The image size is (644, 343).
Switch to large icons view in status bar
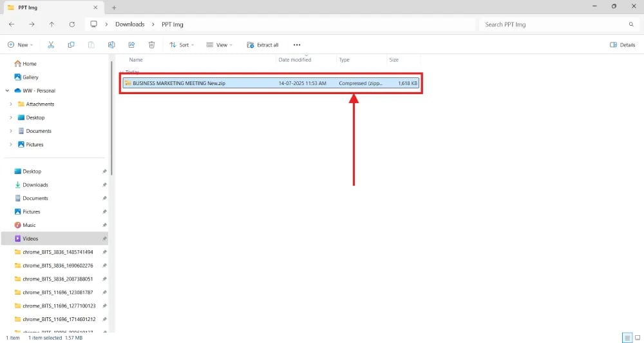pos(636,337)
